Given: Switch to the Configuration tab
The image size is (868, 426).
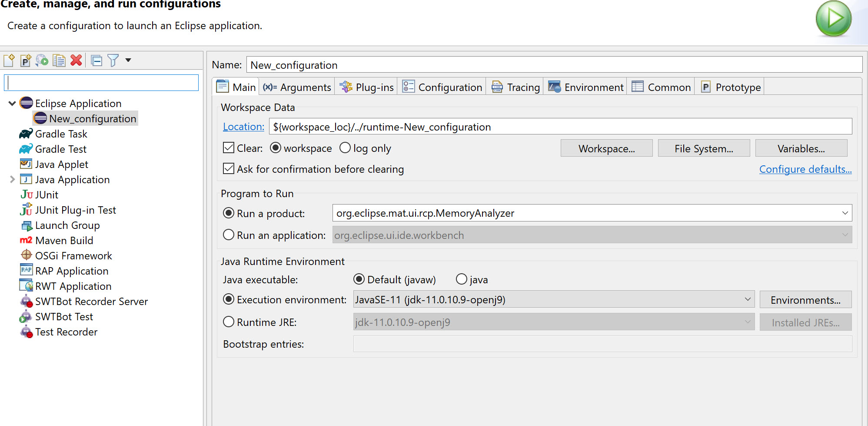Looking at the screenshot, I should [x=442, y=87].
